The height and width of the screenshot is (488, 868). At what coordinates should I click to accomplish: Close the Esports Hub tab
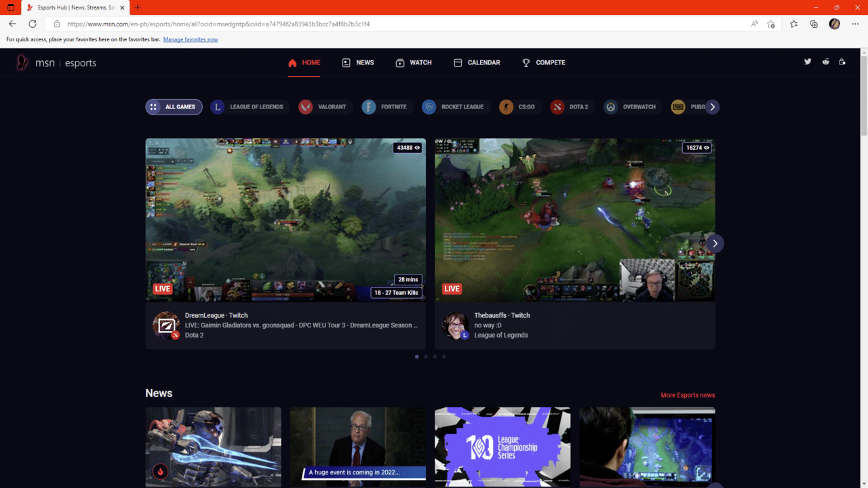(122, 7)
